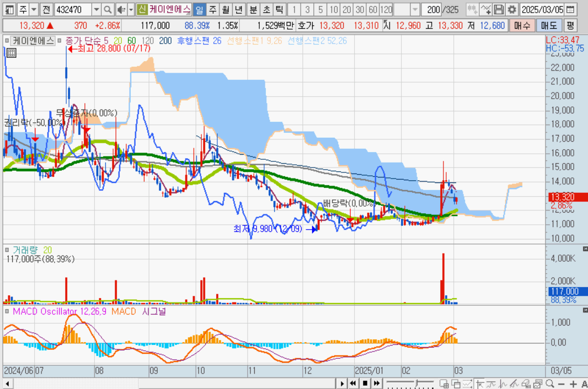
Task: Click the fast-forward button in bottom bar
Action: click(x=377, y=383)
